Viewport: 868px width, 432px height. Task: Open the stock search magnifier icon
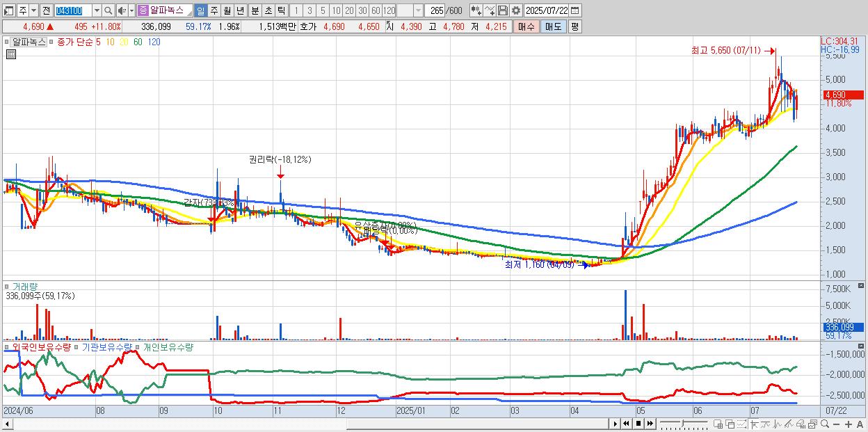point(108,10)
